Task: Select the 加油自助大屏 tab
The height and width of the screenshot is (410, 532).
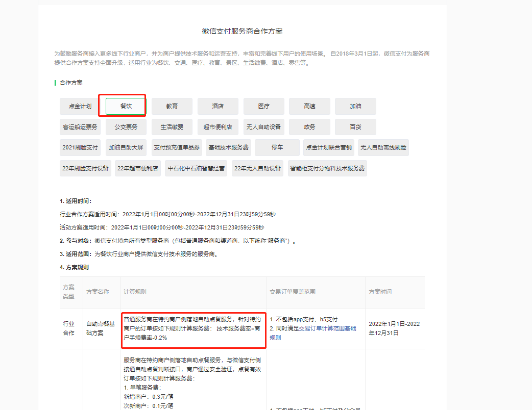Action: coord(126,147)
